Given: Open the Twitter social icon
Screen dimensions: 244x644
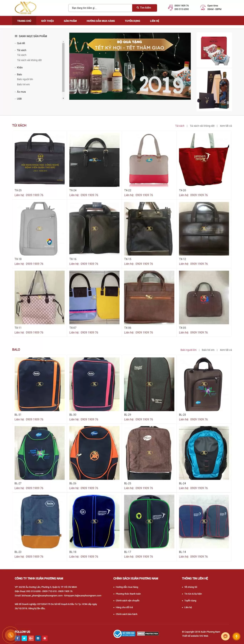Looking at the screenshot, I should tap(24, 638).
